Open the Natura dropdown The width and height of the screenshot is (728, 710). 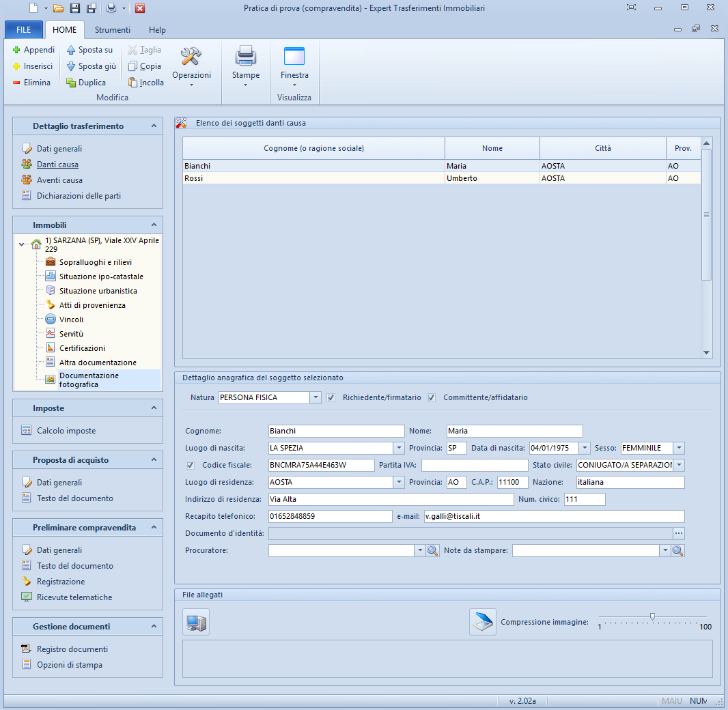[x=316, y=397]
